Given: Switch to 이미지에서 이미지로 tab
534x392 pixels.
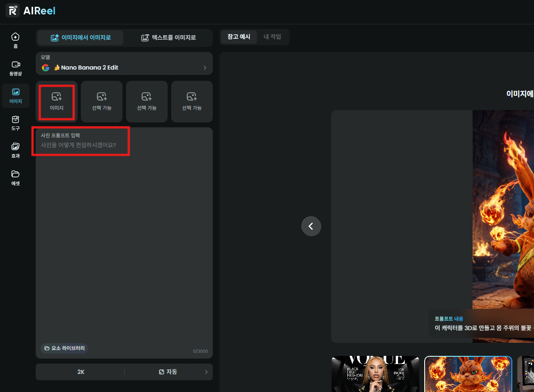Looking at the screenshot, I should [x=81, y=37].
